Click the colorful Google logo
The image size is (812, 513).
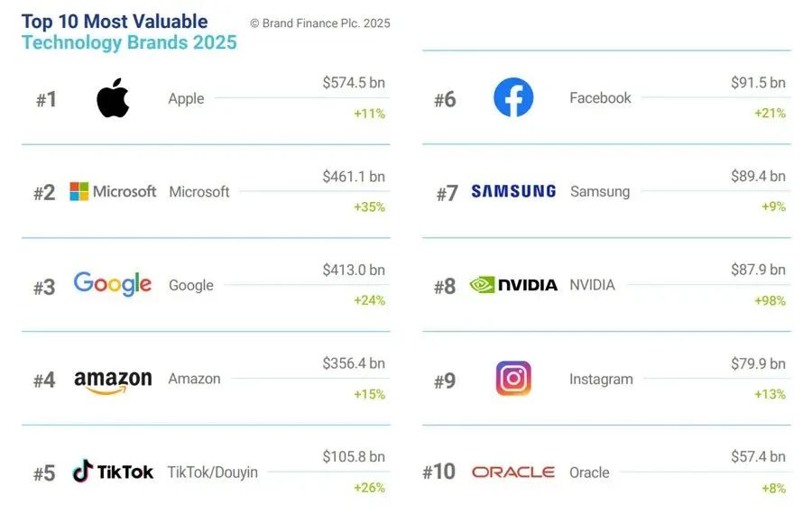click(113, 284)
